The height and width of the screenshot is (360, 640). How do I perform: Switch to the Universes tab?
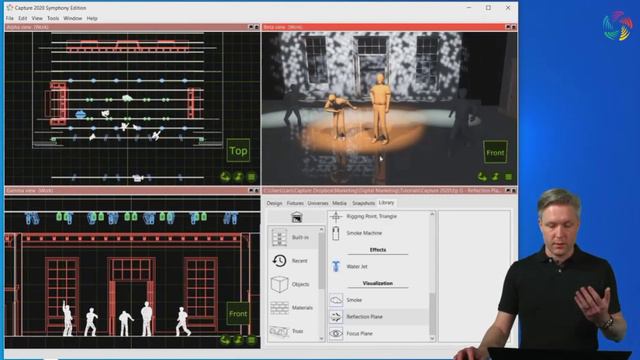tap(318, 203)
